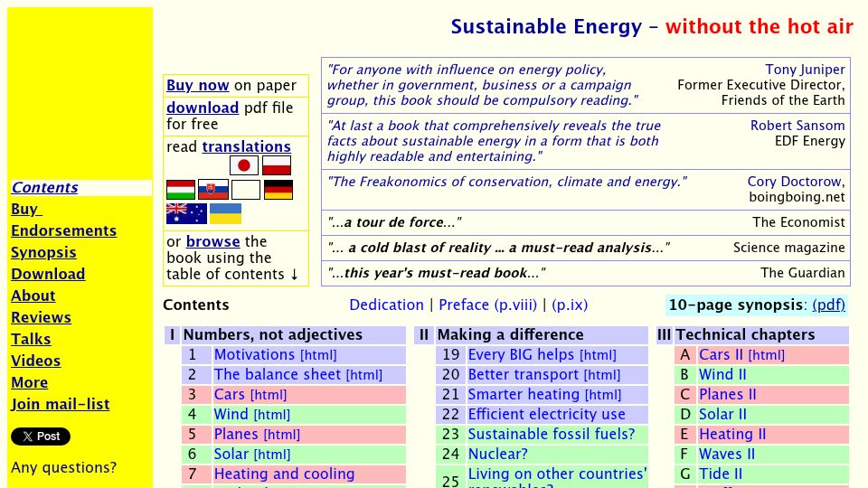868x488 pixels.
Task: Click the 'Buy now' on paper link
Action: coord(198,85)
